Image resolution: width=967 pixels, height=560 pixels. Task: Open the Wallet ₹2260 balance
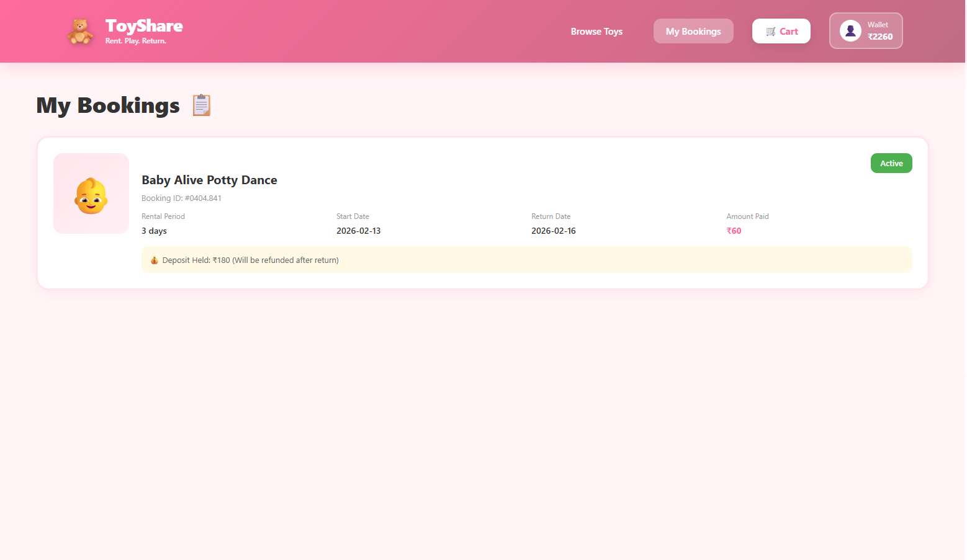point(879,31)
